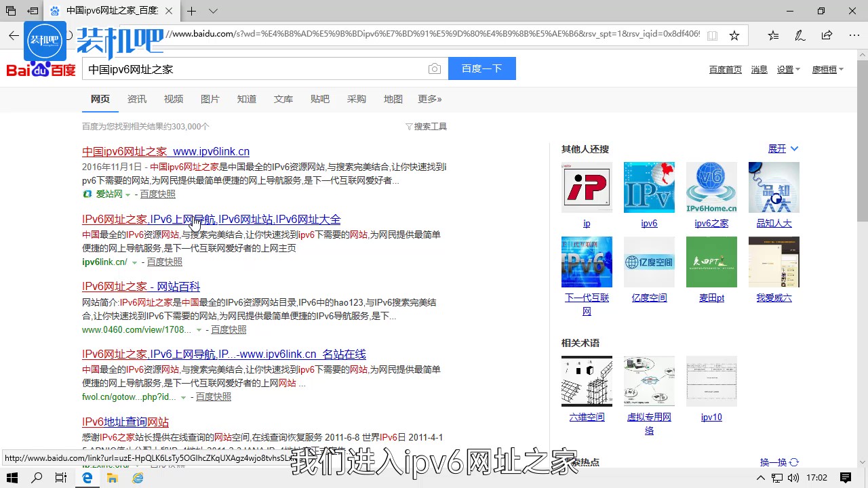Click the share icon in browser toolbar
Image resolution: width=868 pixels, height=488 pixels.
(x=827, y=35)
